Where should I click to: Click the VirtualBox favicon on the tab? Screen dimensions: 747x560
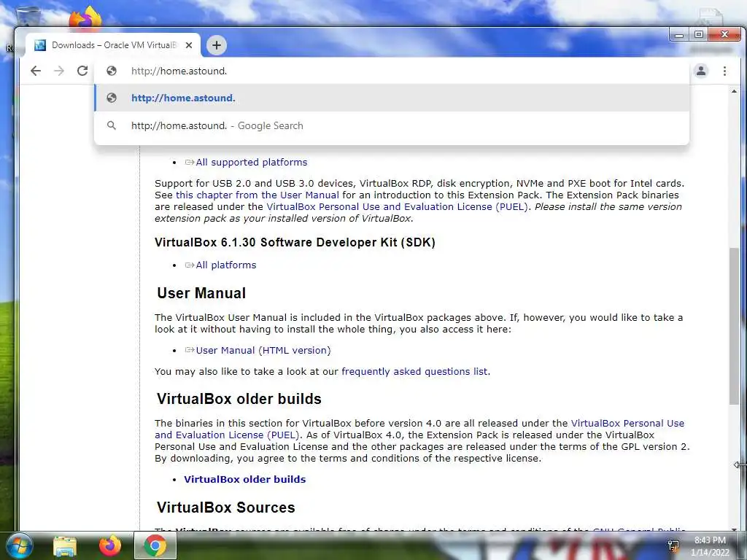pos(41,45)
